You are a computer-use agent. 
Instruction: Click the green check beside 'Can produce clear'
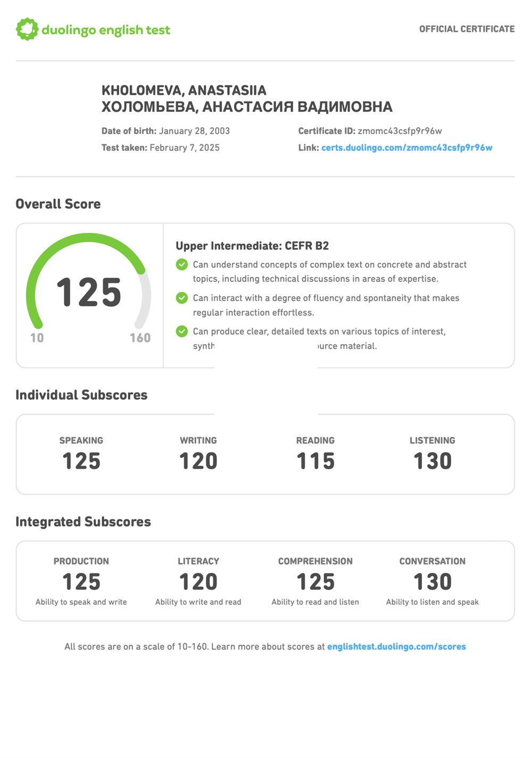[x=182, y=331]
